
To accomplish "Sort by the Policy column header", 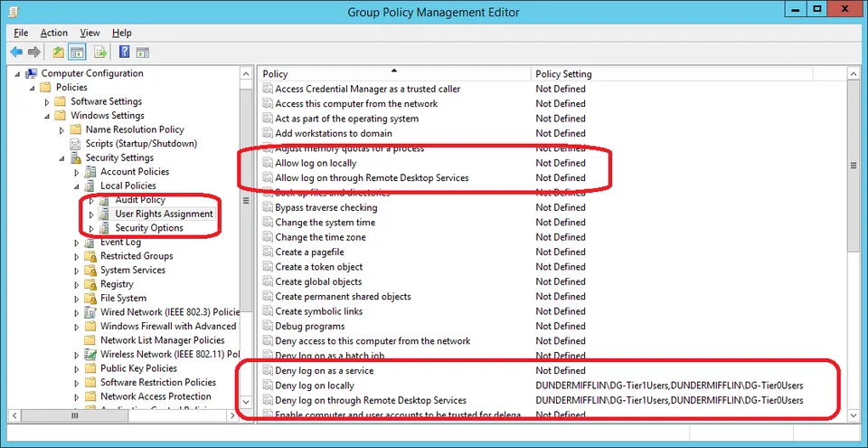I will (x=395, y=73).
